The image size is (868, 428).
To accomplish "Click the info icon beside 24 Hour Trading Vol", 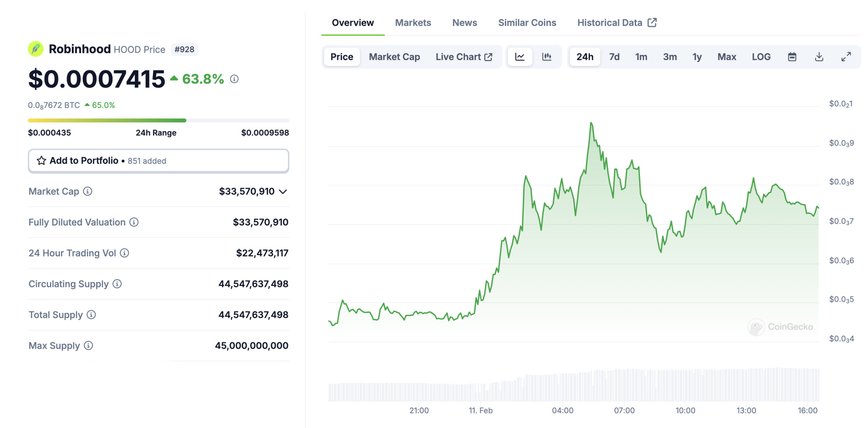I will [125, 253].
